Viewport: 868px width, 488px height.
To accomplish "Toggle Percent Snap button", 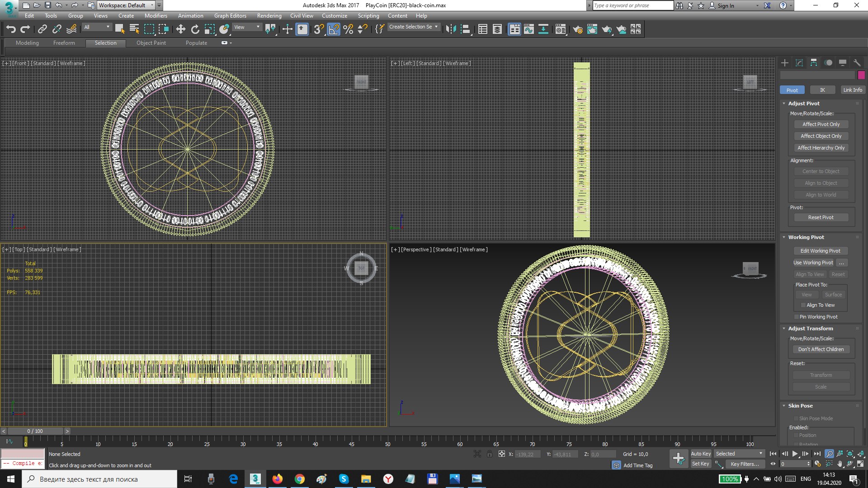I will click(x=348, y=29).
